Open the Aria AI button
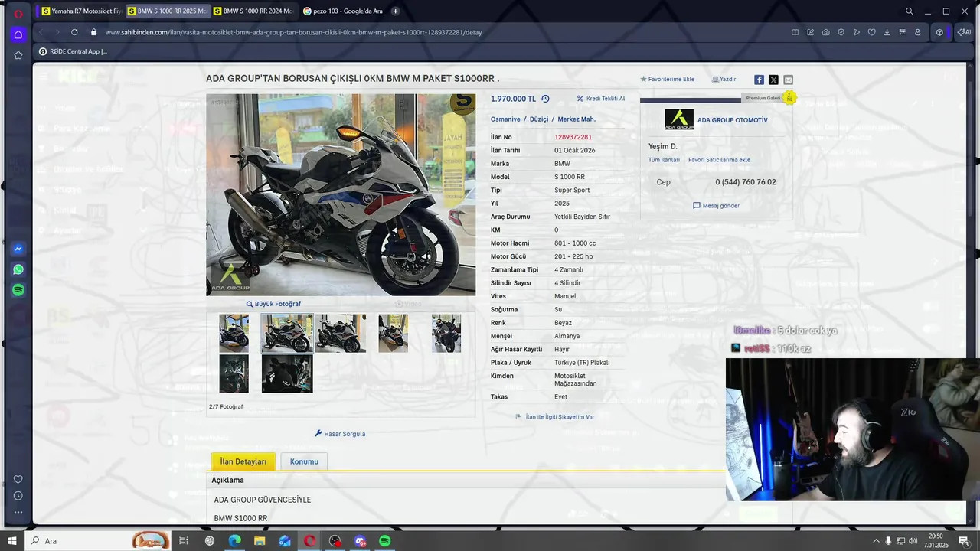980x551 pixels. coord(964,32)
